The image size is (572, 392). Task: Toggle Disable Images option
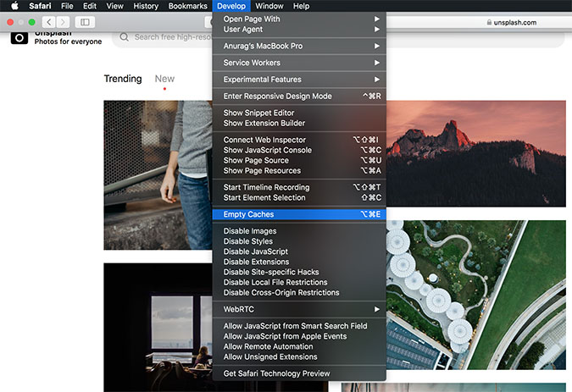(x=250, y=231)
